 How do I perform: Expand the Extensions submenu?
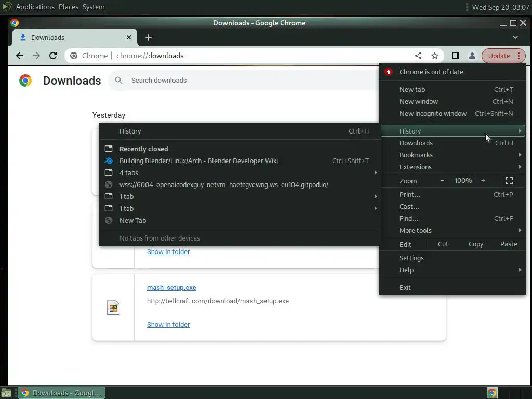(453, 167)
